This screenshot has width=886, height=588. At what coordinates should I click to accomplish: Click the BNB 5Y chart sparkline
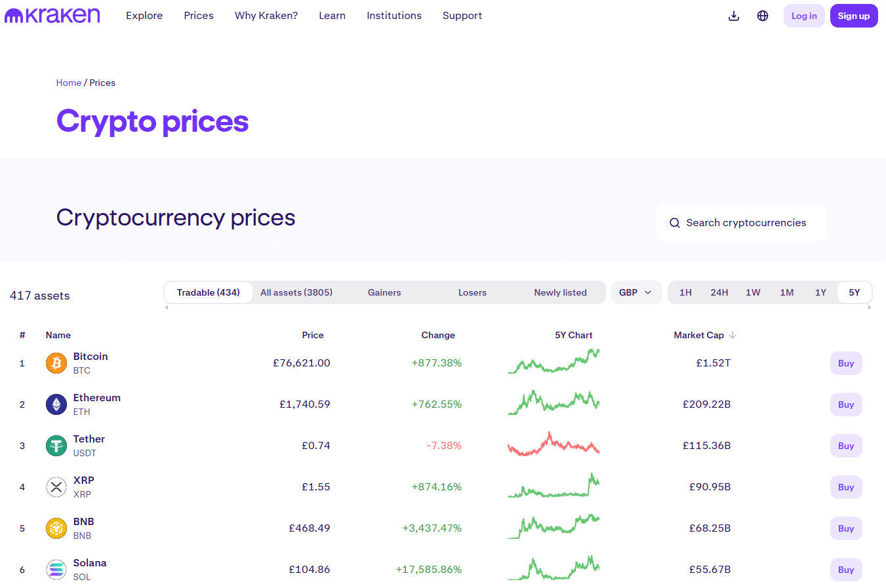click(x=554, y=527)
